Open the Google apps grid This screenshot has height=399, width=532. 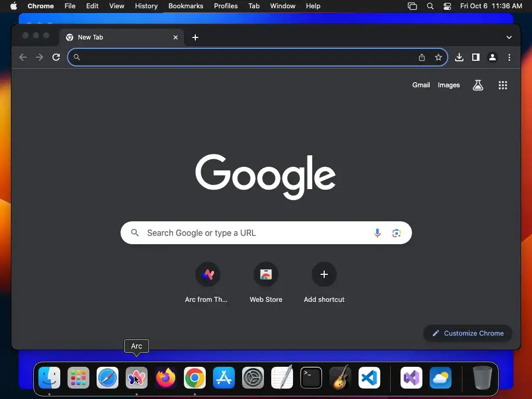[x=502, y=85]
